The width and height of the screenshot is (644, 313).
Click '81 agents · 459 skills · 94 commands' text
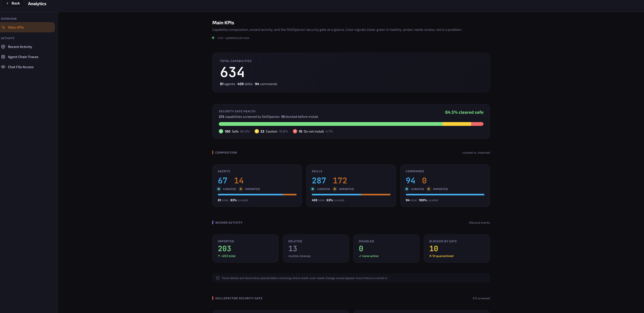coord(248,84)
